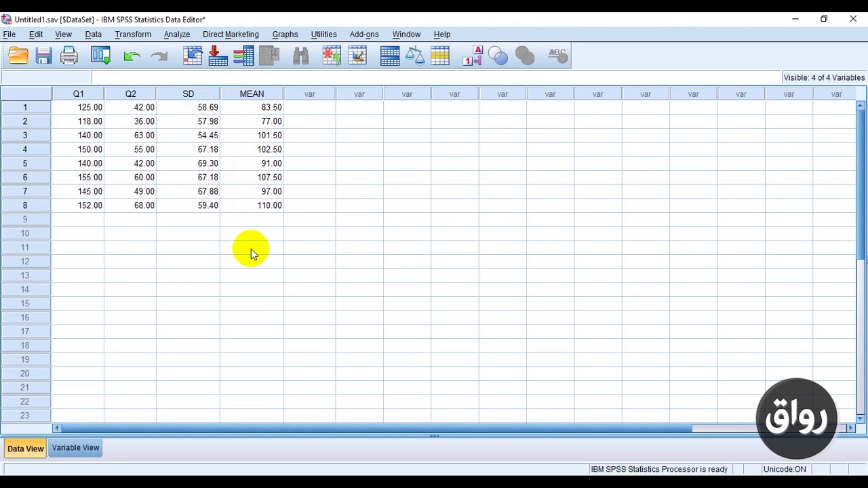Click the horizontal scrollbar thumb
This screenshot has height=488, width=868.
click(377, 428)
